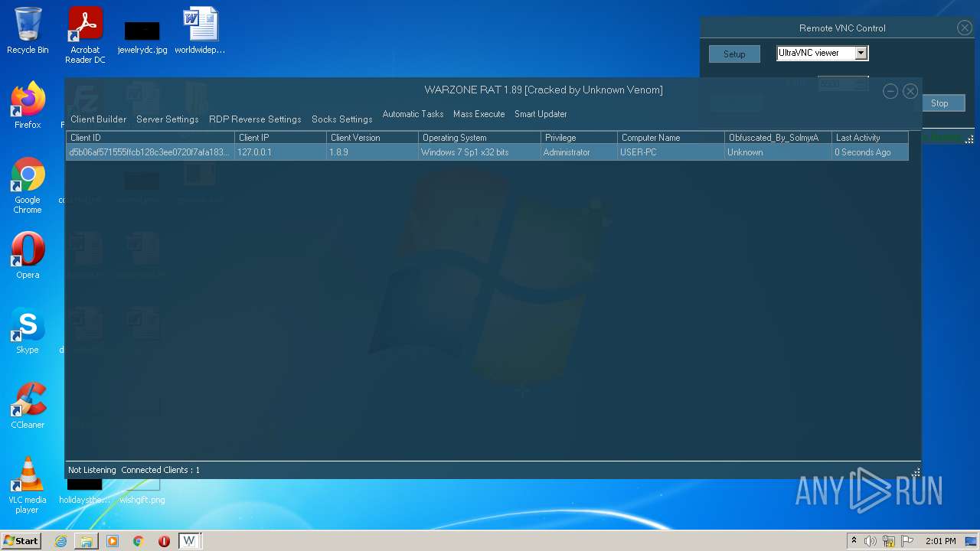The height and width of the screenshot is (551, 980).
Task: Click the Not Listening status text
Action: (92, 470)
